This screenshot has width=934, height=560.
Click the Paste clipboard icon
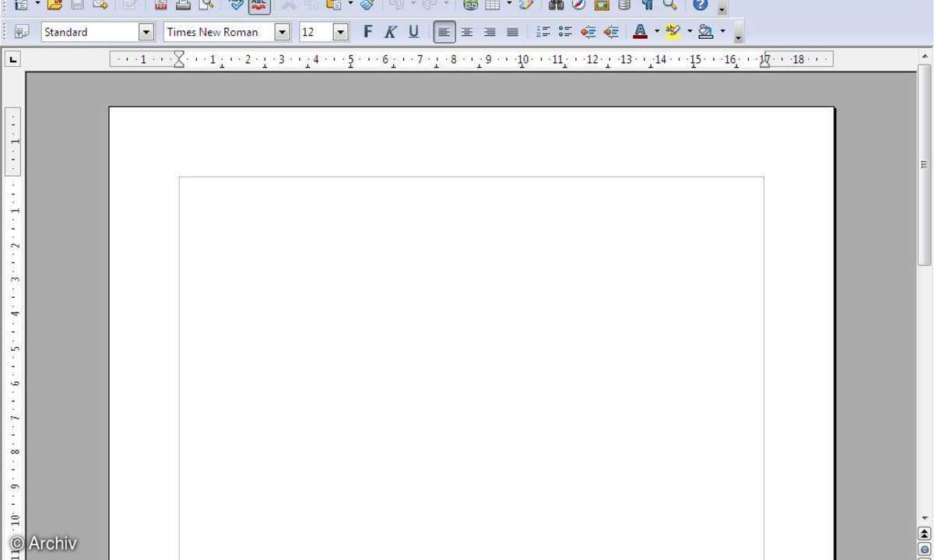tap(334, 5)
